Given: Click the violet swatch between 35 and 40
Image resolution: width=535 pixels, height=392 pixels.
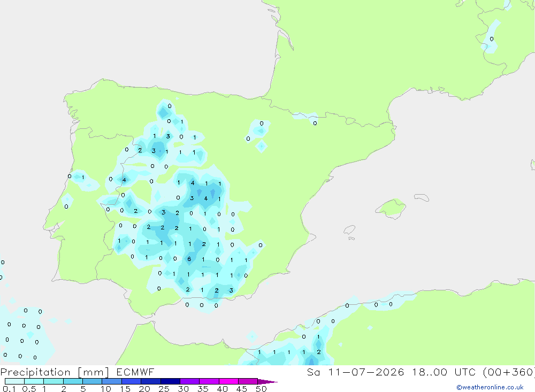Looking at the screenshot, I should pyautogui.click(x=209, y=381).
